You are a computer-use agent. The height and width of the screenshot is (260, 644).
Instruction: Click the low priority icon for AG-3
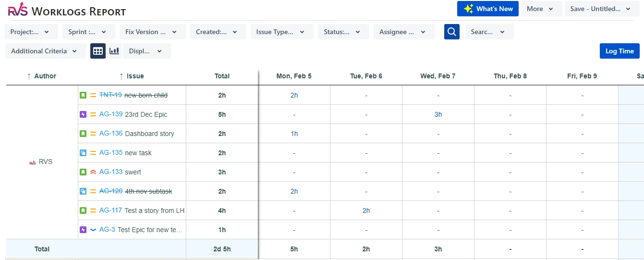[93, 230]
